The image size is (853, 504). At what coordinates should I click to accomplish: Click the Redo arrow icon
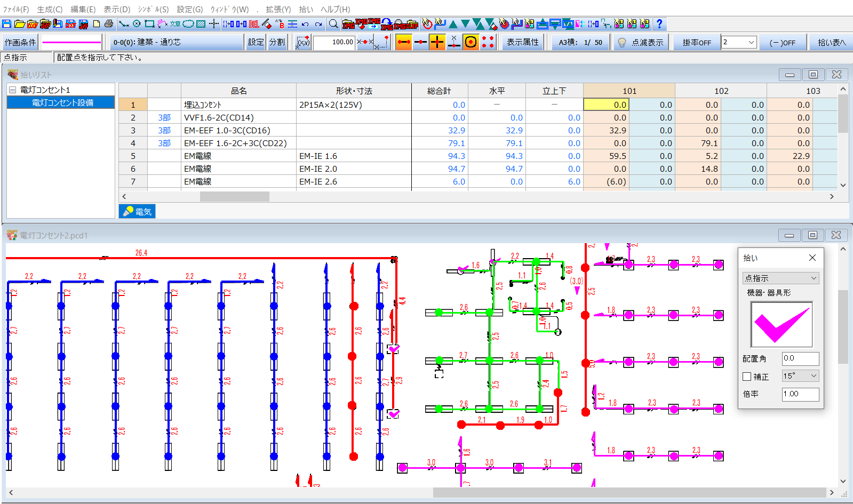click(x=318, y=24)
